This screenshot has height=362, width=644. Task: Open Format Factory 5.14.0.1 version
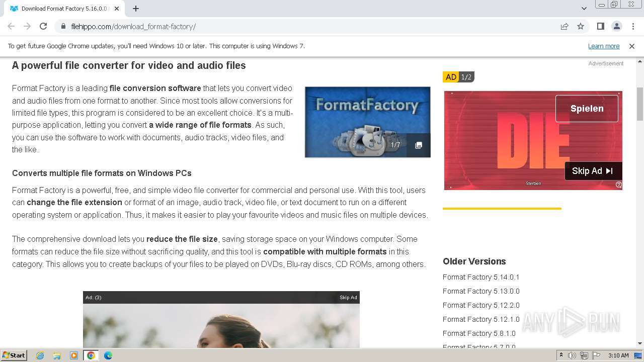click(x=481, y=277)
